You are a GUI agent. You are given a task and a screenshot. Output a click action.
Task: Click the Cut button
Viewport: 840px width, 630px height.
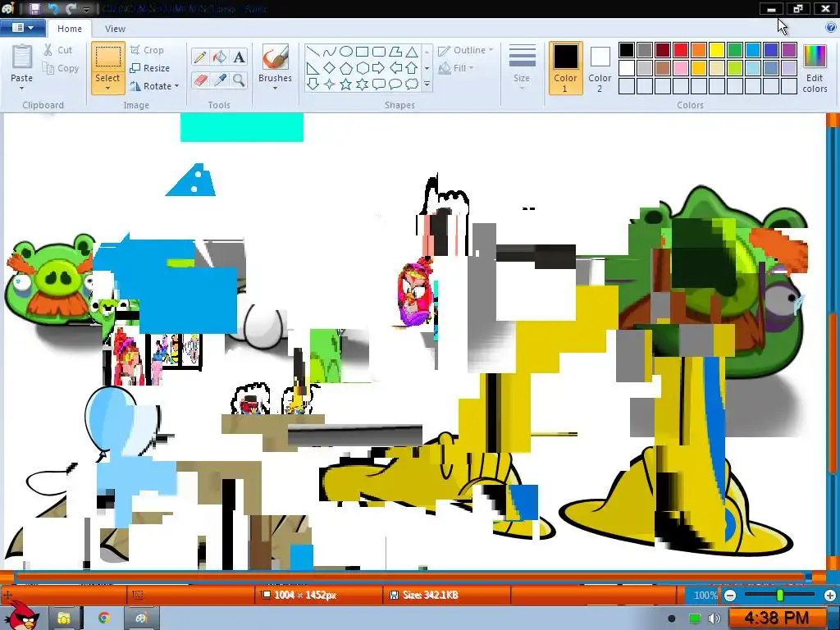tap(58, 50)
